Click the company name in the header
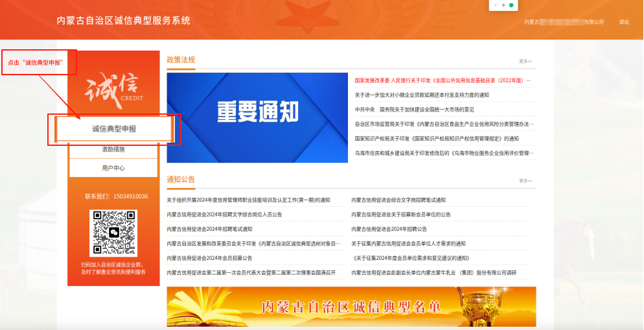644x330 pixels. point(564,22)
